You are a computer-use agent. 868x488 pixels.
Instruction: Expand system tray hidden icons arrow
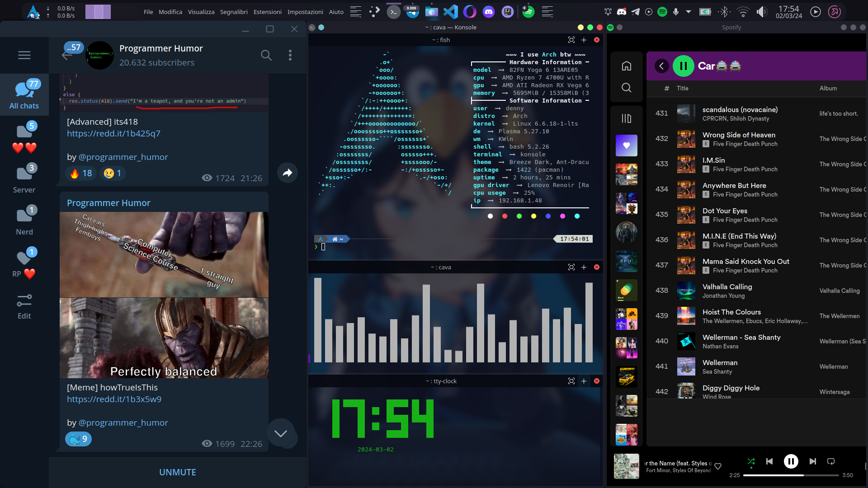point(689,12)
